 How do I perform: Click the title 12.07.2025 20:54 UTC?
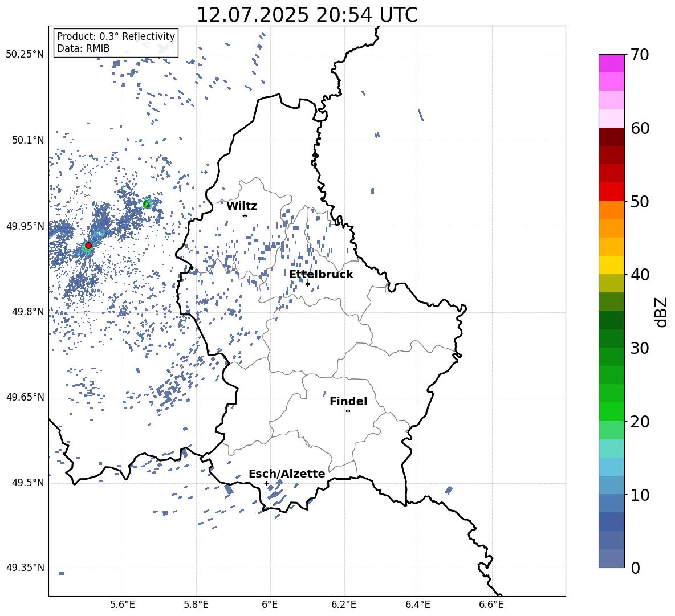tap(307, 15)
